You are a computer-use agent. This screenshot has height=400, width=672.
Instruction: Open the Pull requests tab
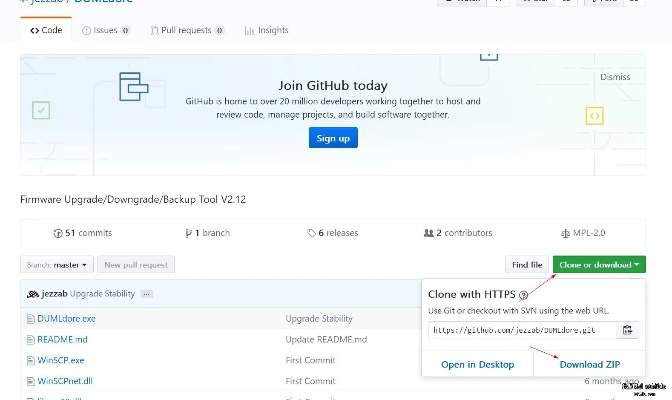click(x=190, y=31)
